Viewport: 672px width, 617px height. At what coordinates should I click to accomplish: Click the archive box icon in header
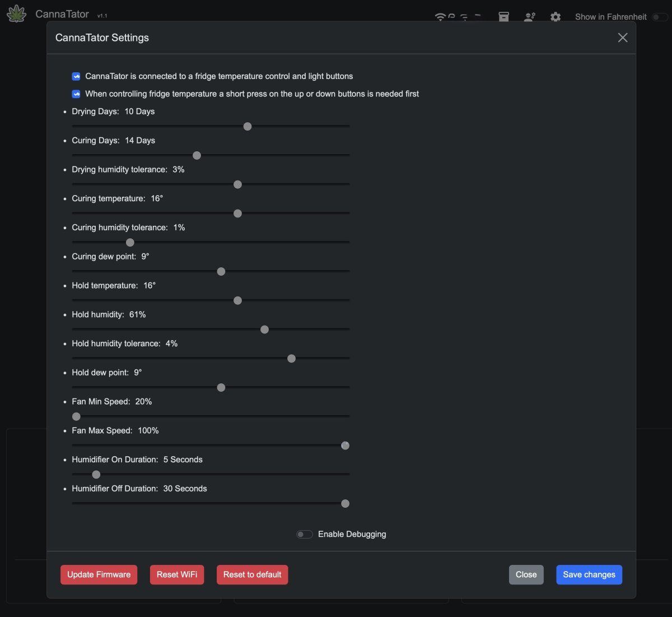pos(504,17)
